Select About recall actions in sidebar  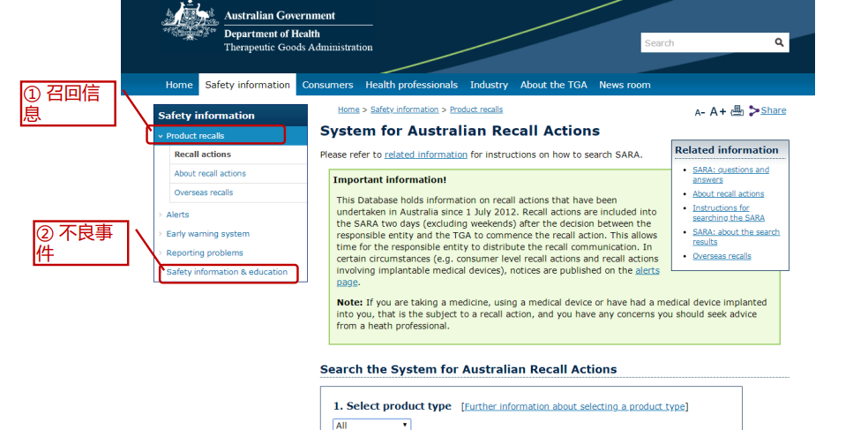tap(210, 173)
